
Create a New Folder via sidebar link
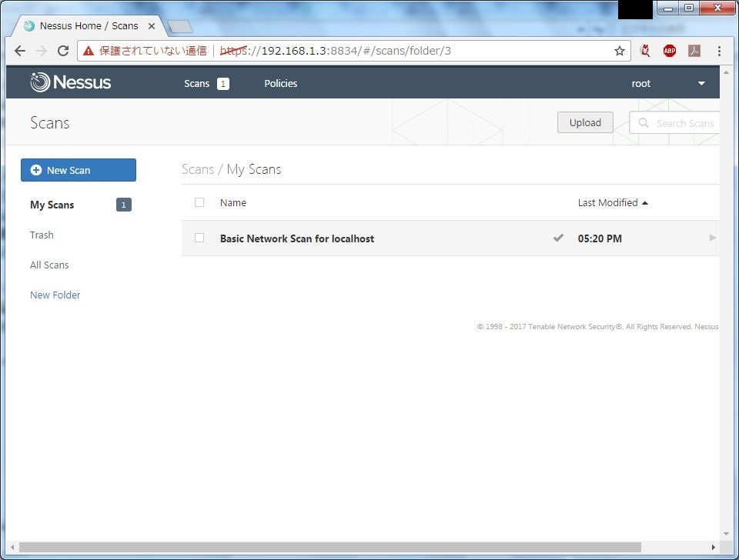coord(55,295)
